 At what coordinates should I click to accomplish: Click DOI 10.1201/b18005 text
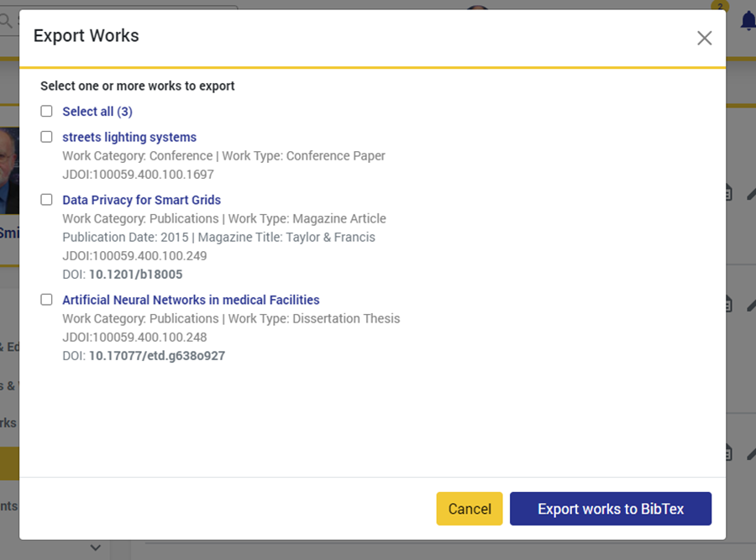[x=135, y=275]
